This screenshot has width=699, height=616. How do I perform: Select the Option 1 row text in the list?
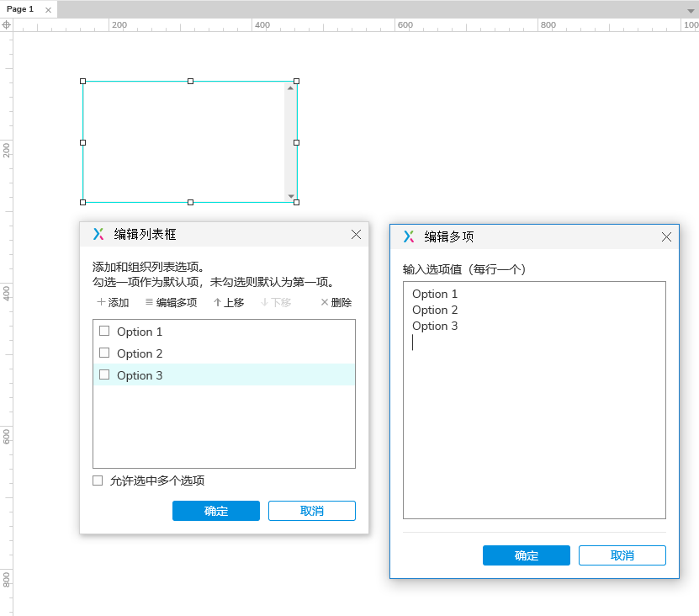point(140,332)
